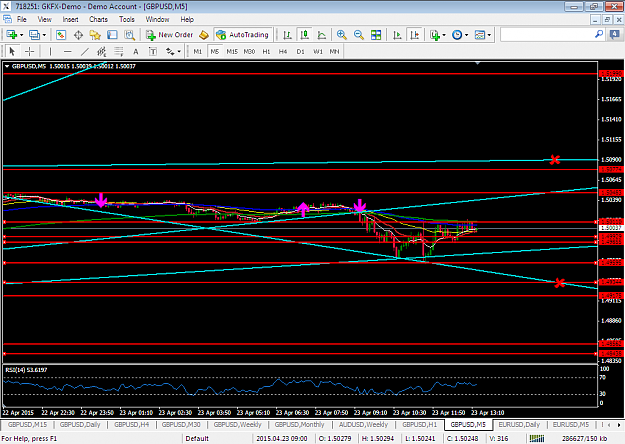Expand the new chart dropdown arrow
This screenshot has height=444, width=625.
(22, 35)
